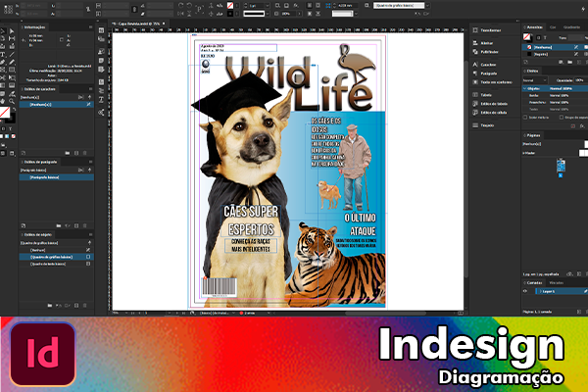Create new style in Estilos de parágrafo panel
The width and height of the screenshot is (588, 392).
(x=76, y=225)
